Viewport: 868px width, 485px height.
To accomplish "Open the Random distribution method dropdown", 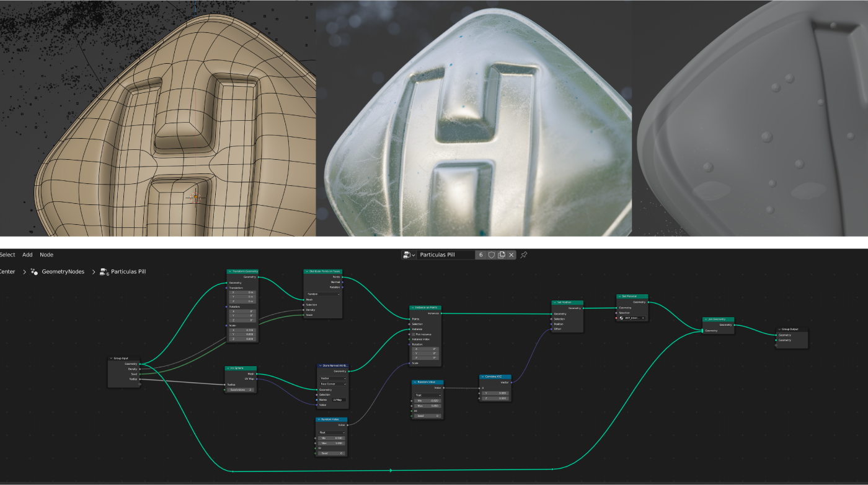I will pos(323,294).
